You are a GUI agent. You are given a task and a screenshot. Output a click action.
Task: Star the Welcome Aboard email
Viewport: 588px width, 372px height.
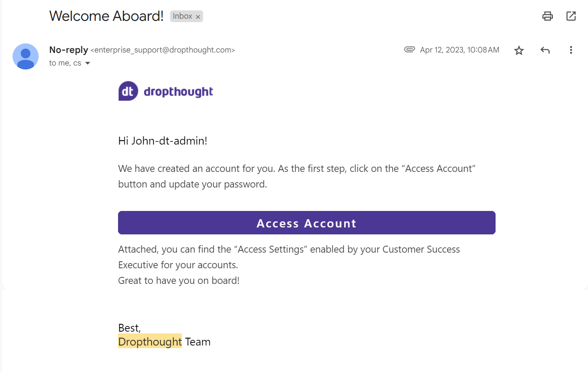point(519,50)
